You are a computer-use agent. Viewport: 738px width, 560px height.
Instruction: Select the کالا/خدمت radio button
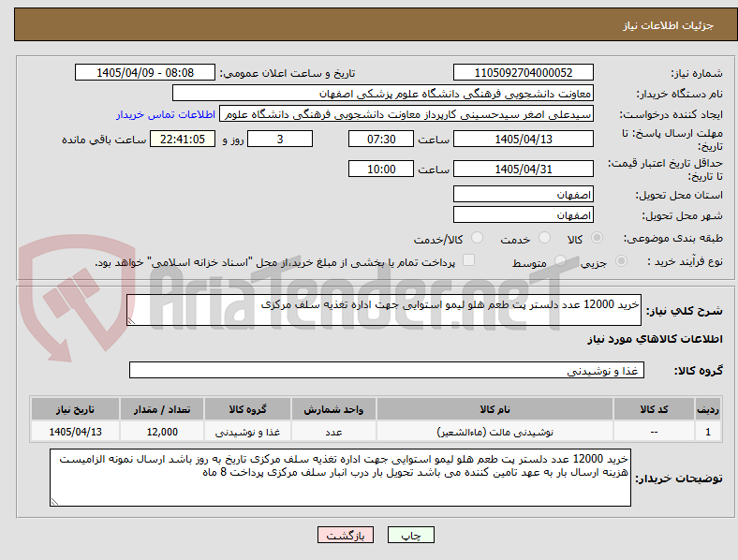478,238
